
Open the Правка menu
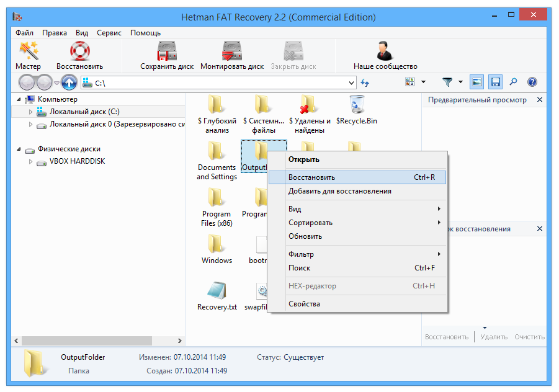click(x=55, y=33)
